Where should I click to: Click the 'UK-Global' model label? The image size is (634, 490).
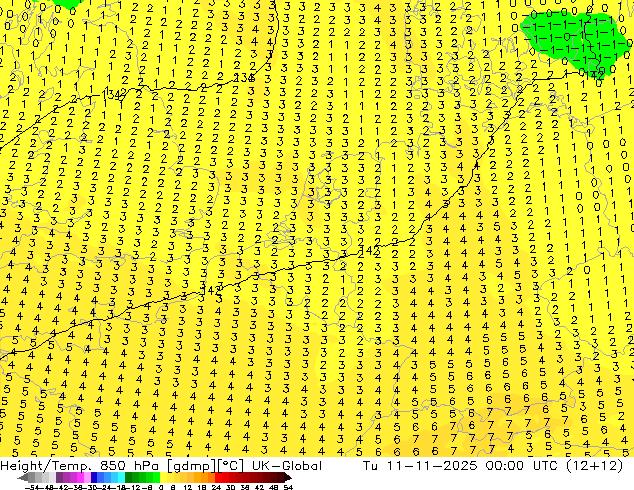(x=287, y=466)
